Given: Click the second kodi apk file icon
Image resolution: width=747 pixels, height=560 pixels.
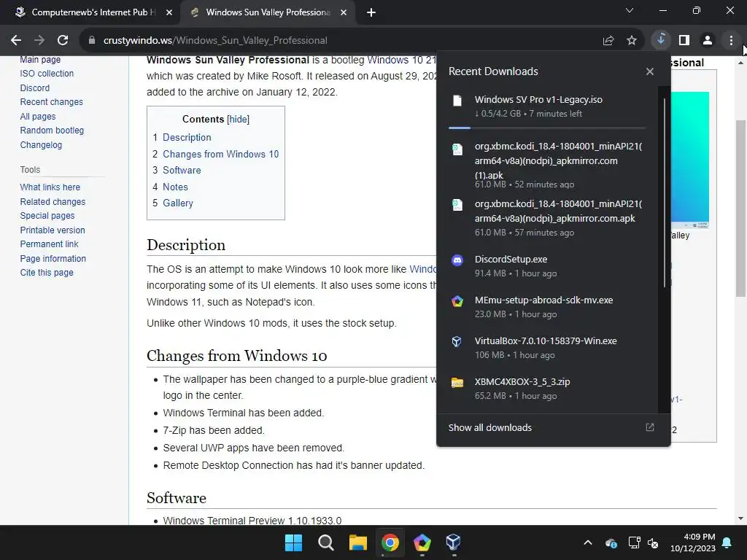Looking at the screenshot, I should coord(457,205).
